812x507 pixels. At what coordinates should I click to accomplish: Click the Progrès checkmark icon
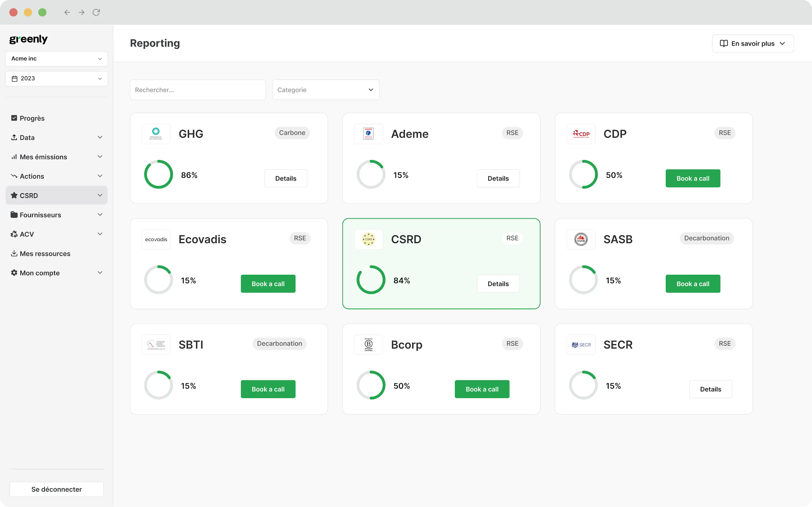14,118
